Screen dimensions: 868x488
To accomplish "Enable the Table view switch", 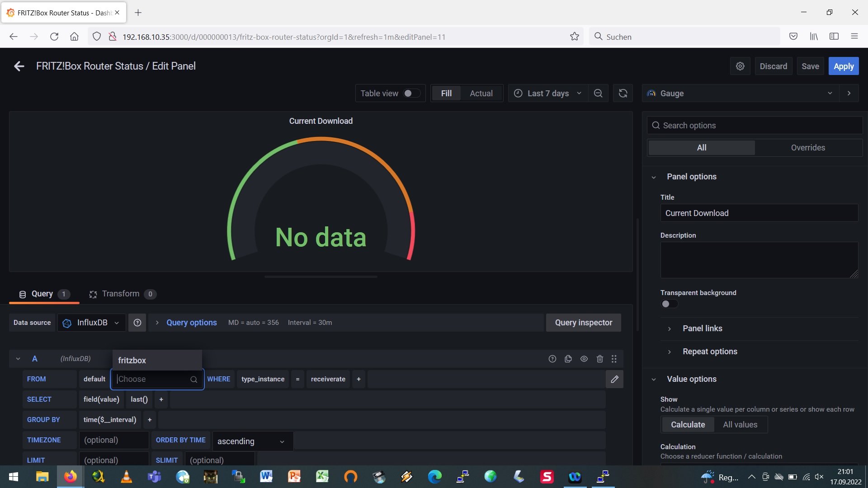I will (x=411, y=94).
